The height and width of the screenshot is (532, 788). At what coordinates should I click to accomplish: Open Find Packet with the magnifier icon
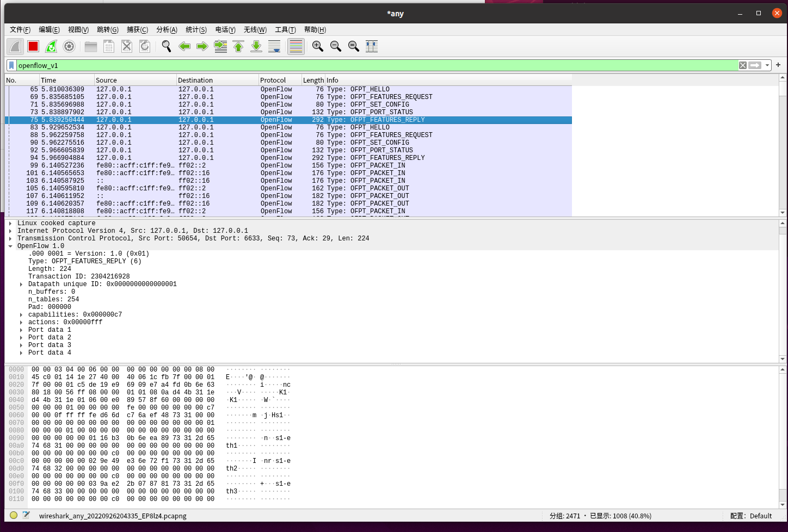click(167, 47)
